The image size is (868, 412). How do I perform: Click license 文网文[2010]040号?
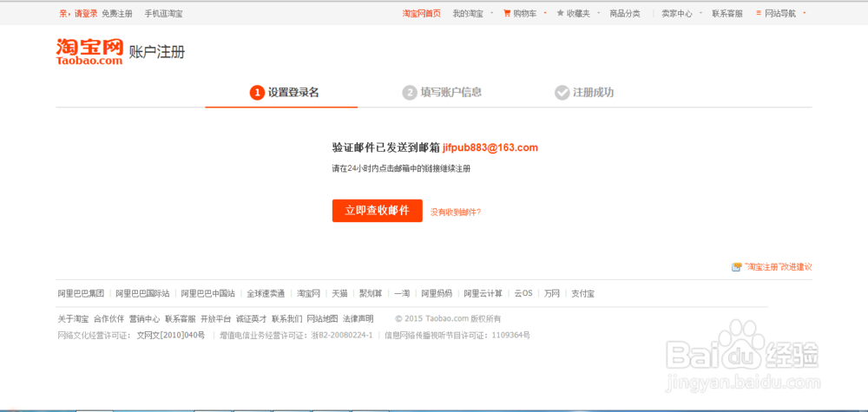pyautogui.click(x=170, y=335)
